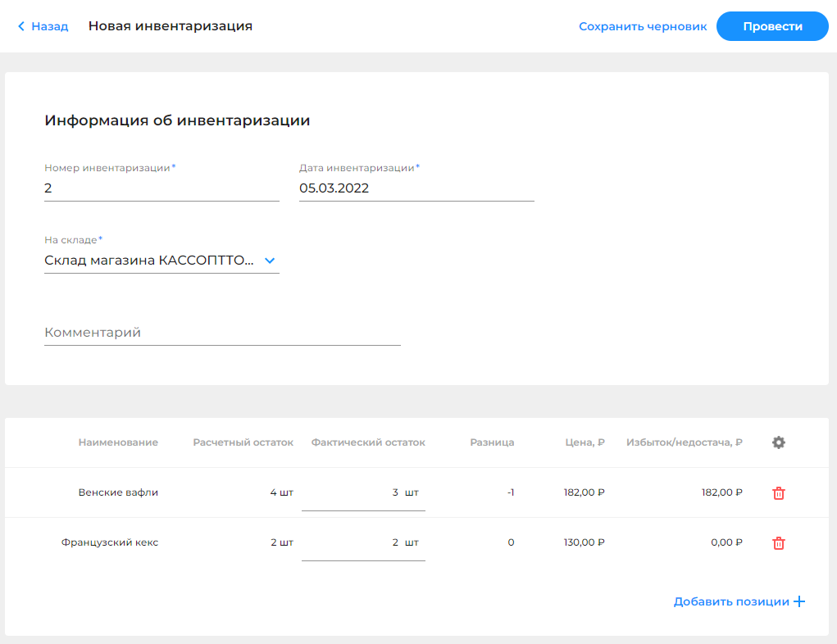Click the Фактический остаток column header
The image size is (837, 644).
[368, 442]
